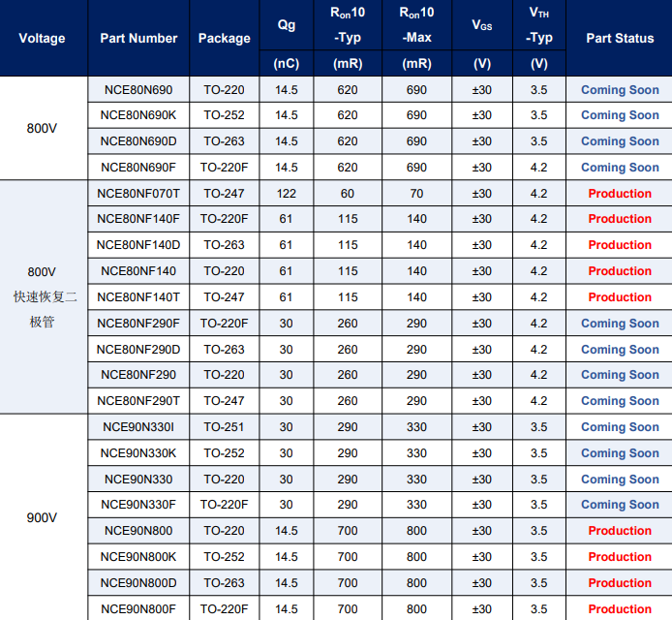Click part number NCE90N330I
This screenshot has width=672, height=620.
[138, 427]
